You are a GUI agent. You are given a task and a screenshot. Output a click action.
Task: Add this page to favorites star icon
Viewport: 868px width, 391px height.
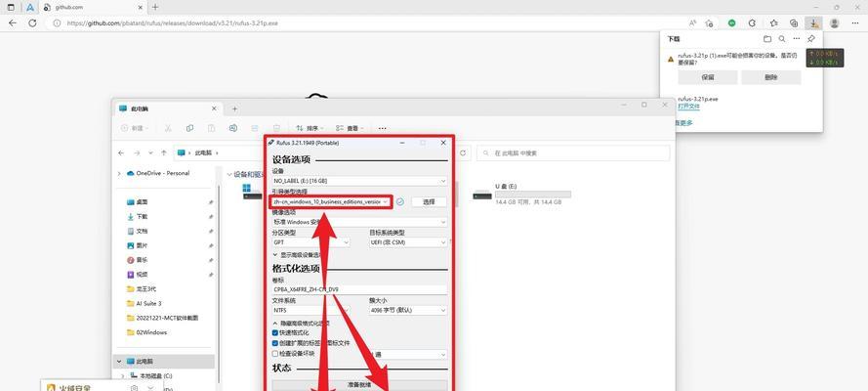(709, 23)
